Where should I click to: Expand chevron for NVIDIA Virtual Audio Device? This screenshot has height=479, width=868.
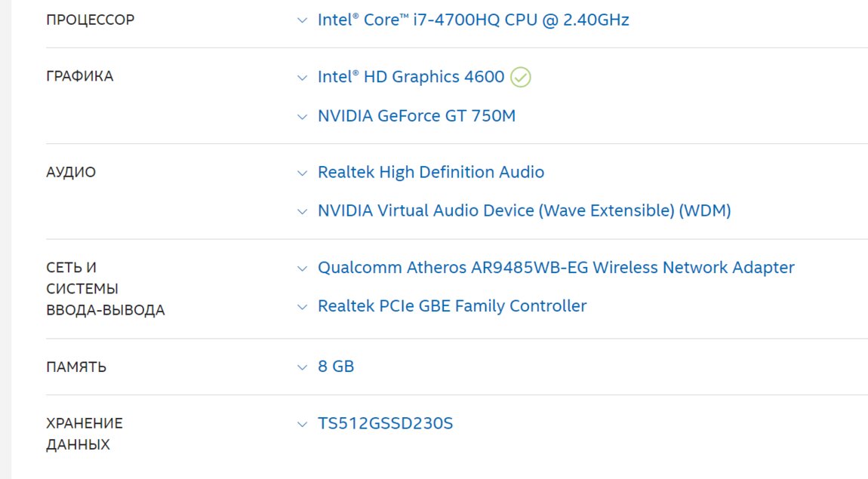pos(303,212)
